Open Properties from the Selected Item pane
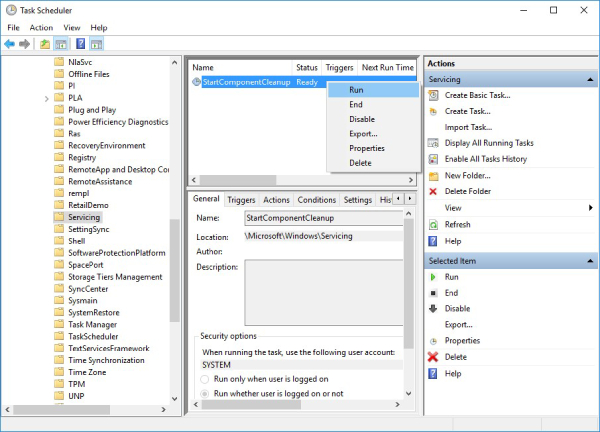The image size is (600, 432). (462, 341)
